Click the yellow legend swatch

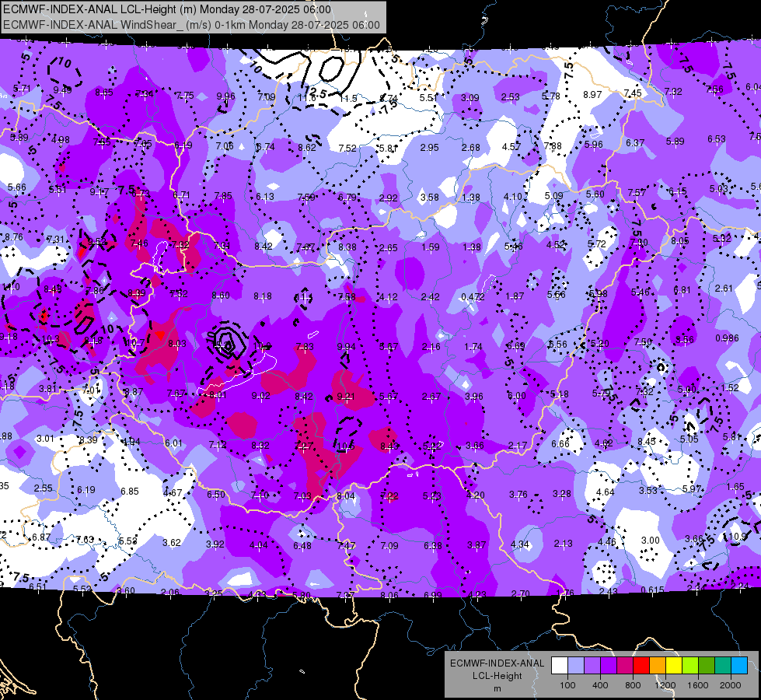click(674, 666)
